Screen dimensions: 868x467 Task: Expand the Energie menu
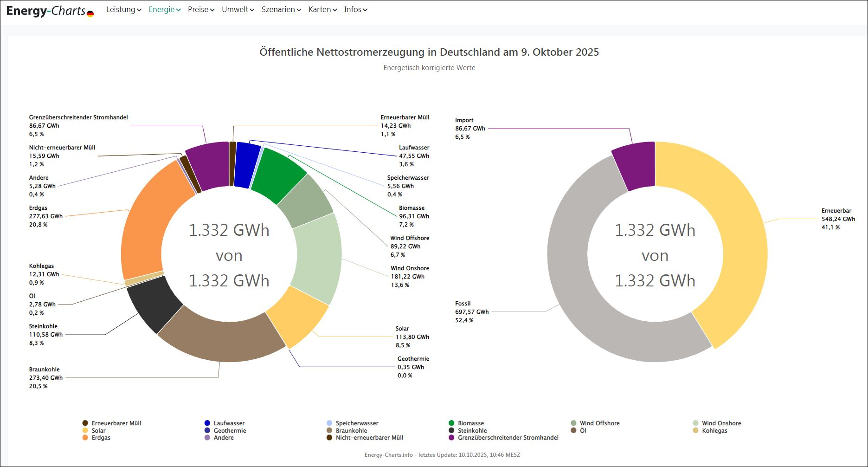click(x=164, y=9)
